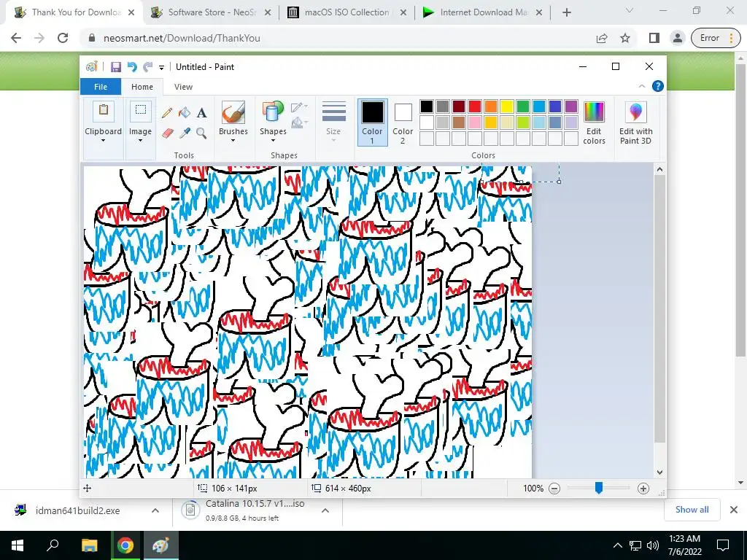The image size is (747, 560).
Task: Click the Redo arrow in Paint's title bar
Action: [147, 67]
